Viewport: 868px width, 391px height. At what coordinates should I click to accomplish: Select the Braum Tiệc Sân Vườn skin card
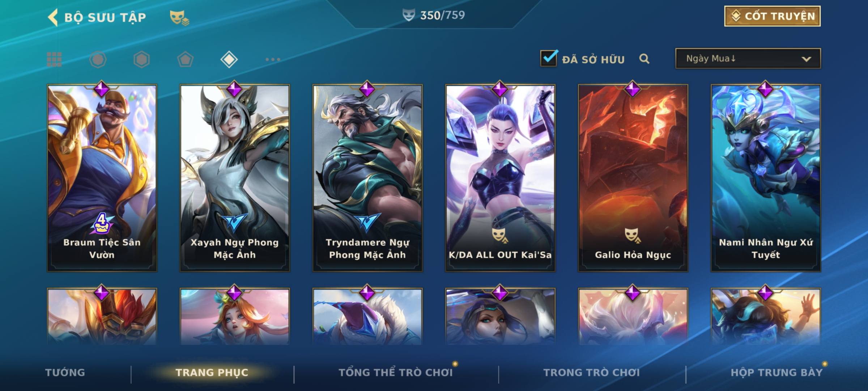point(102,178)
